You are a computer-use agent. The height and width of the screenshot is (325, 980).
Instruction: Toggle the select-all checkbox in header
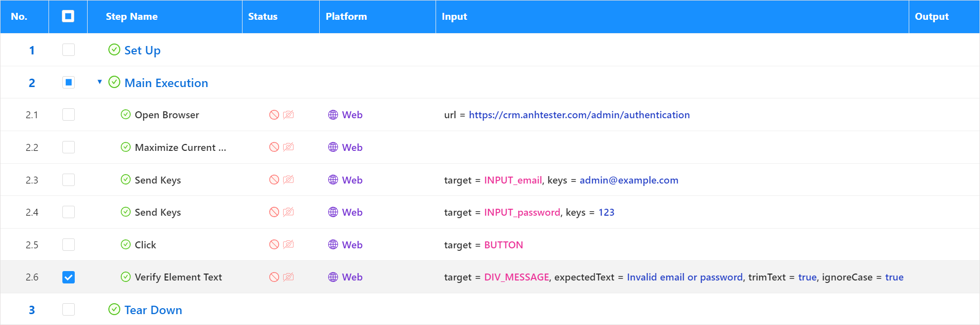click(68, 16)
